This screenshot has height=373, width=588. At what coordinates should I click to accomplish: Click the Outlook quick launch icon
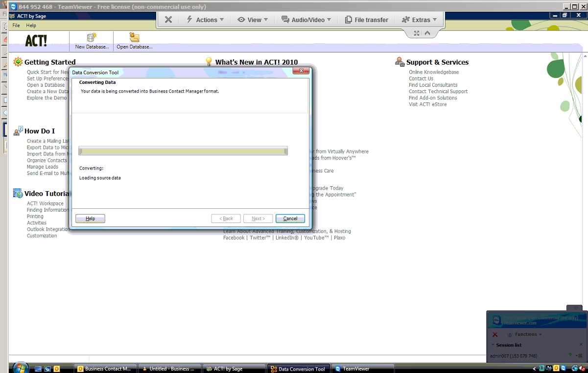[x=57, y=369]
